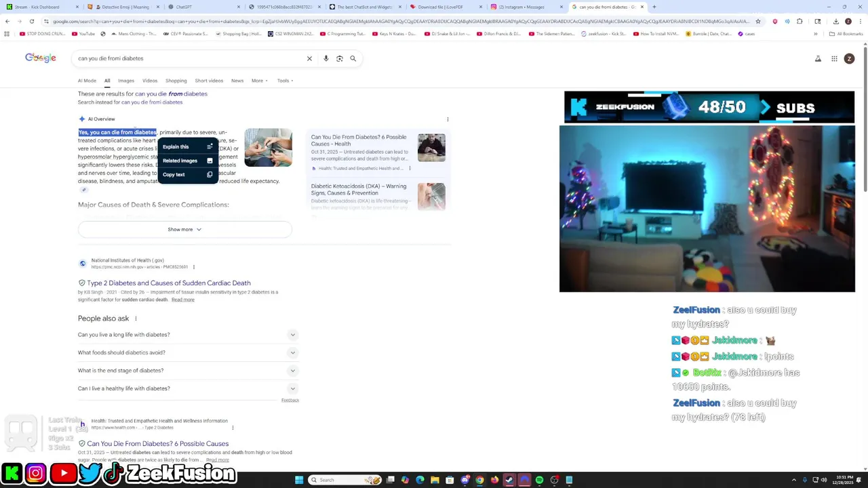The height and width of the screenshot is (488, 868).
Task: Click the AI Overview hands image thumbnail
Action: pyautogui.click(x=268, y=148)
